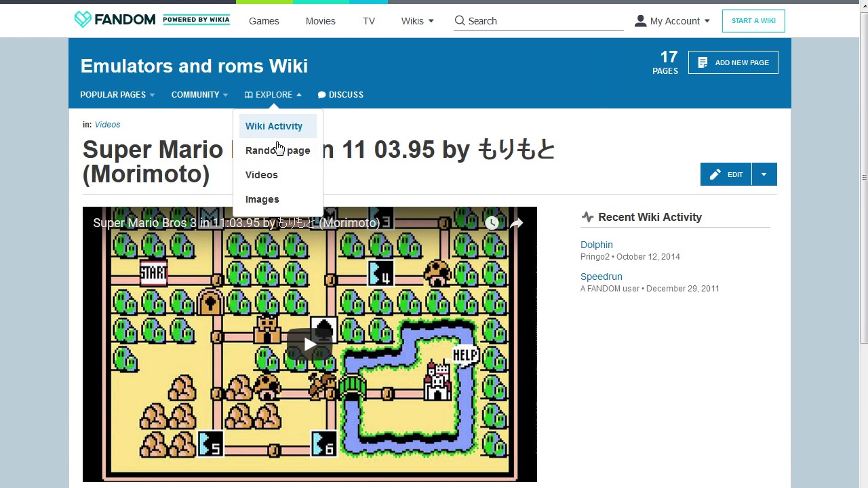Click the Discuss speech bubble icon

click(x=321, y=95)
